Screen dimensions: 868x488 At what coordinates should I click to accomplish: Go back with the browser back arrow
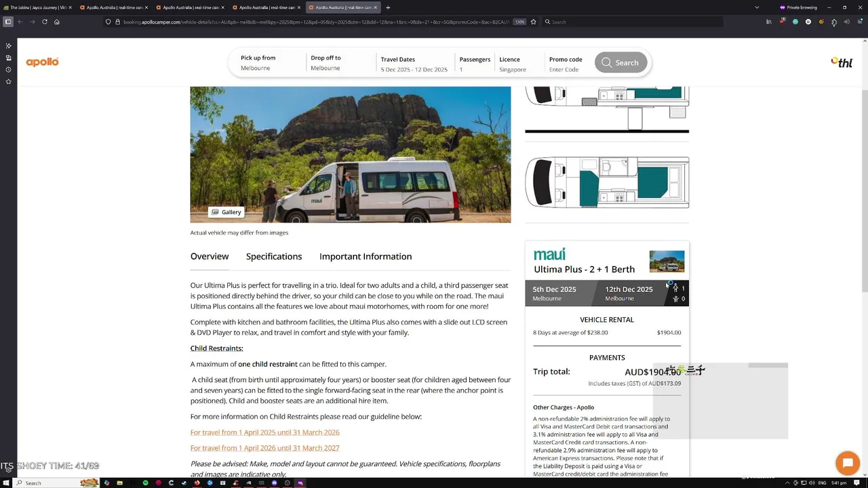[20, 22]
